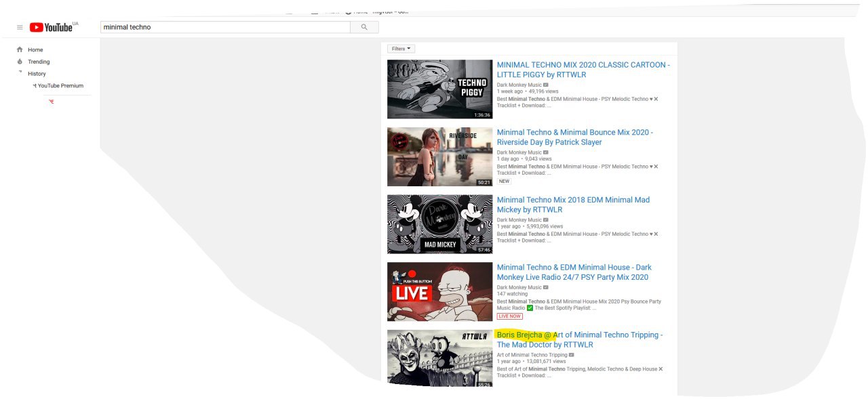Open the LIVE radio stream thumbnail

(x=439, y=292)
